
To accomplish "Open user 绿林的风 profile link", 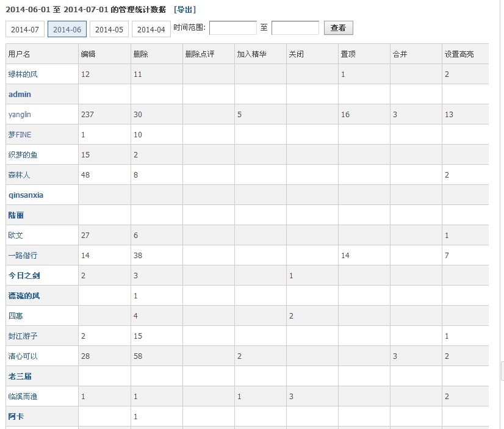I will coord(23,74).
